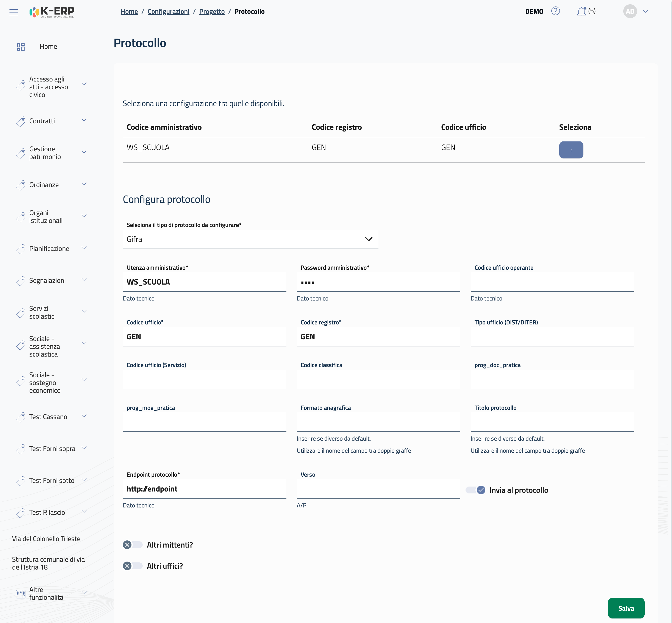Select the WS_SCUOLA configuration arrow button
The height and width of the screenshot is (623, 672).
pos(571,150)
